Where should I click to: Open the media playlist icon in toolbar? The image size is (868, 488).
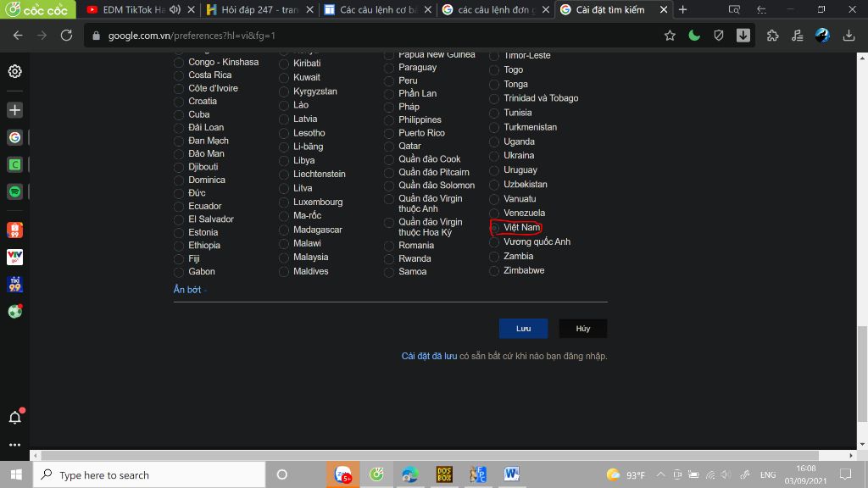[x=797, y=36]
